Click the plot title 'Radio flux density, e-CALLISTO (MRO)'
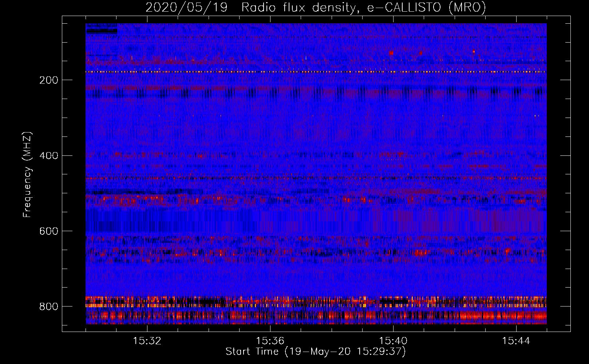589x364 pixels. (363, 7)
